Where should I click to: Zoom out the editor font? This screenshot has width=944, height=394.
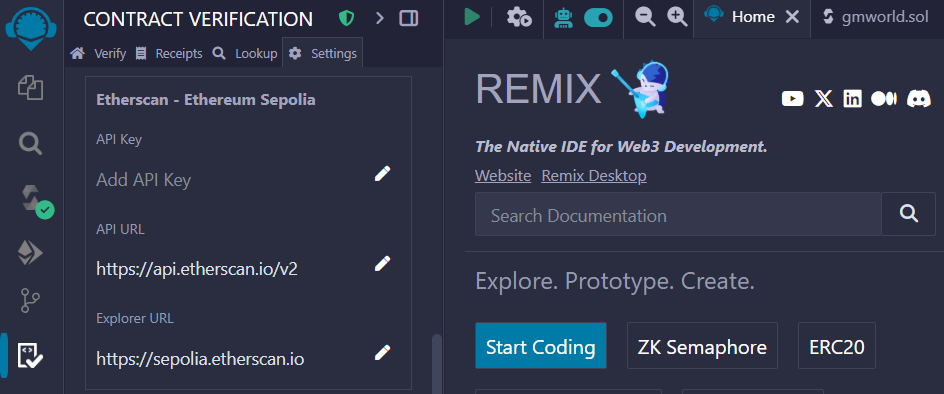point(645,17)
